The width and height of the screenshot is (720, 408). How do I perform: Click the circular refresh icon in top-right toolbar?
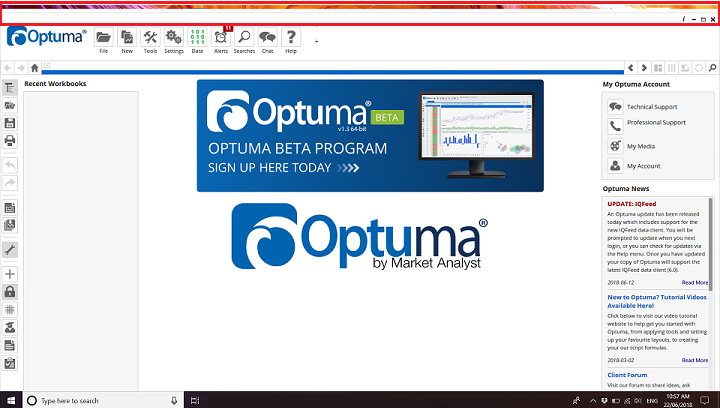698,68
